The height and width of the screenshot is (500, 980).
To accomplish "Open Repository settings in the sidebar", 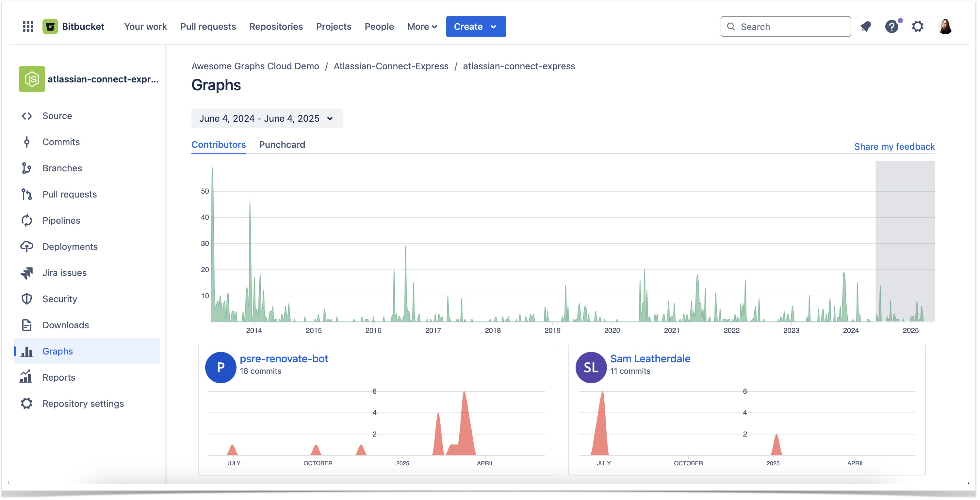I will coord(83,404).
